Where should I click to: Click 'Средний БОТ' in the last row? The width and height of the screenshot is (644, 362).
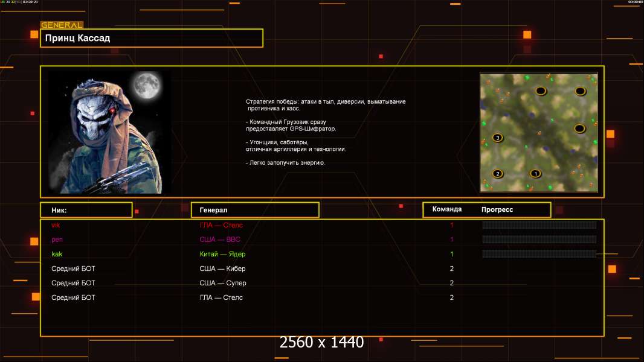(x=73, y=297)
